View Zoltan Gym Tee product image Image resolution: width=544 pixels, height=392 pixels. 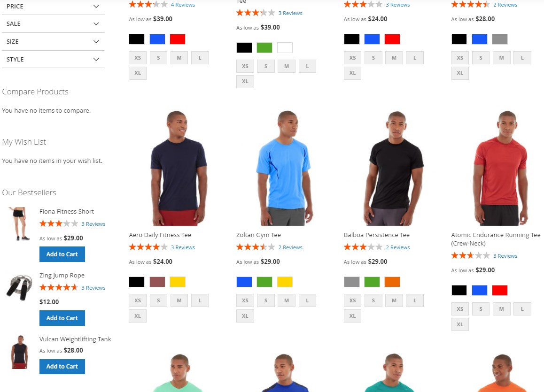pyautogui.click(x=285, y=168)
